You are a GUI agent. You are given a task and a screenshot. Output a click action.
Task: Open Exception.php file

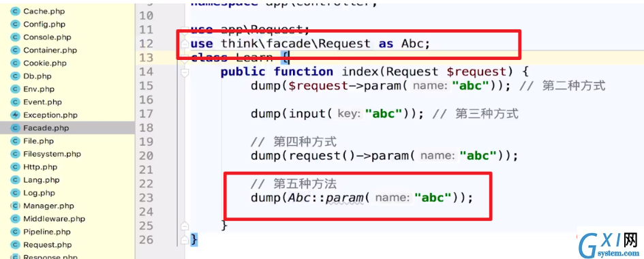[x=50, y=115]
